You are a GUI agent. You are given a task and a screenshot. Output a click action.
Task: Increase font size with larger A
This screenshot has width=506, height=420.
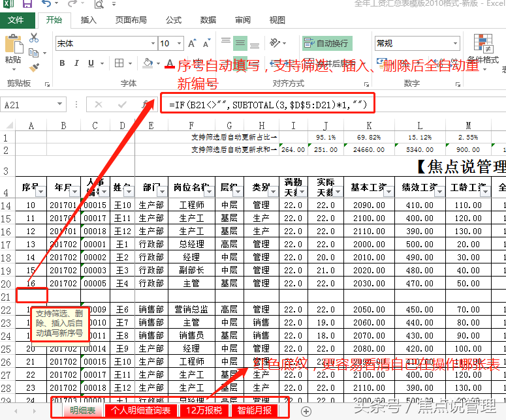192,44
